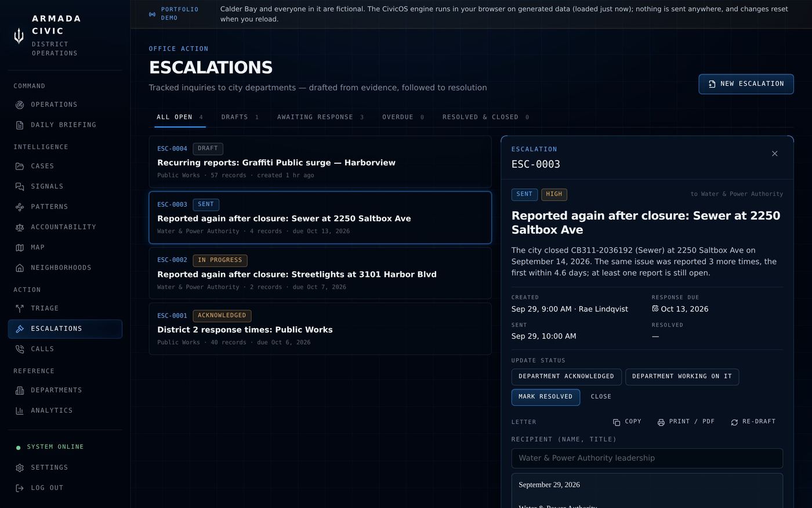The width and height of the screenshot is (812, 508).
Task: Click the Neighborhoods house icon
Action: tap(20, 268)
